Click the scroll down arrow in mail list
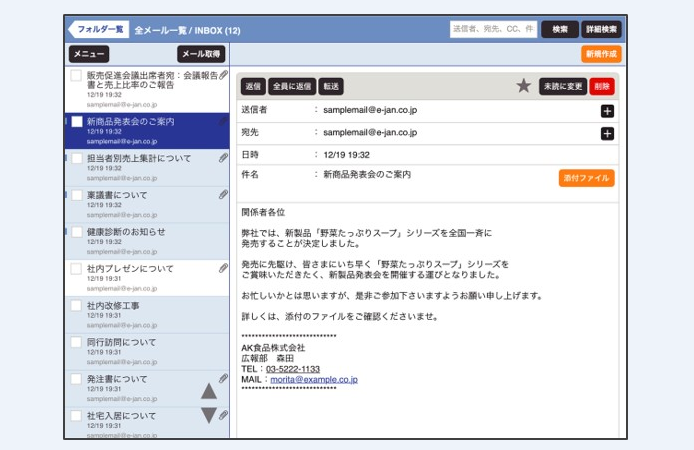This screenshot has height=450, width=694. (x=208, y=415)
